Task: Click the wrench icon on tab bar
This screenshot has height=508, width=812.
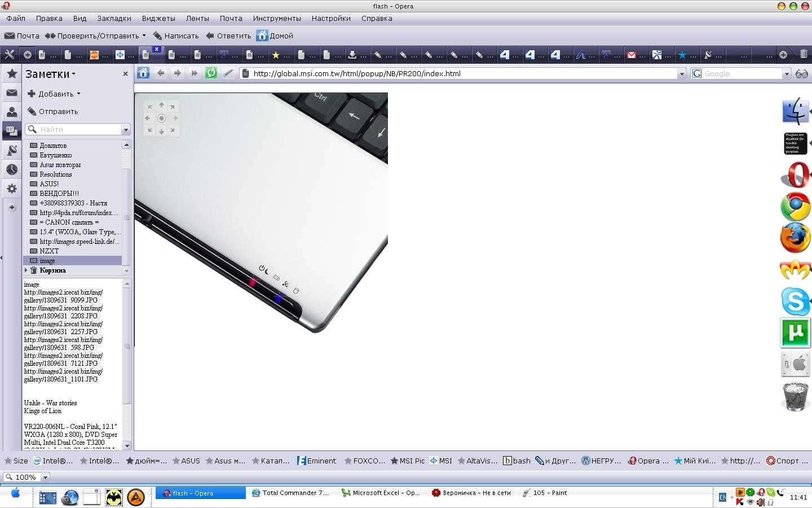Action: (x=10, y=54)
